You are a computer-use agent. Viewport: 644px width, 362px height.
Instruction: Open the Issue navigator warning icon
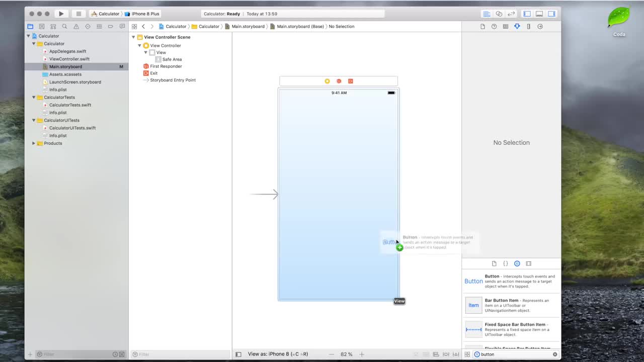(x=76, y=26)
